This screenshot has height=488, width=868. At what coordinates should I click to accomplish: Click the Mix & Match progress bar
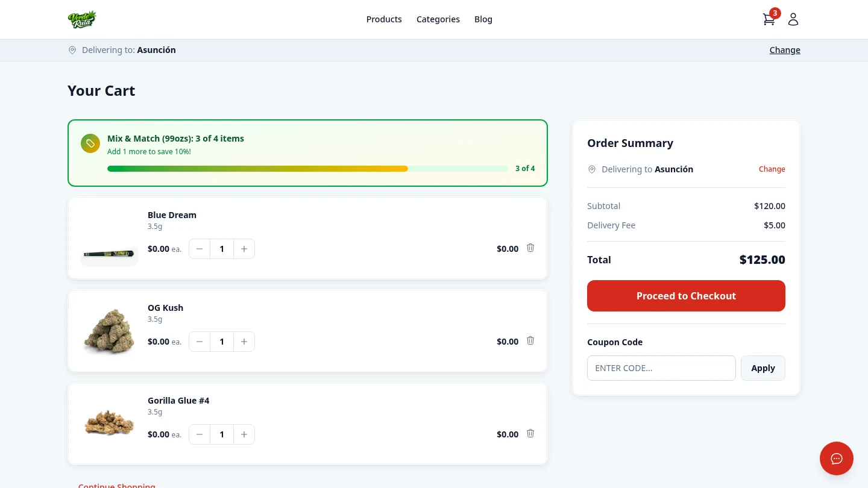point(307,169)
